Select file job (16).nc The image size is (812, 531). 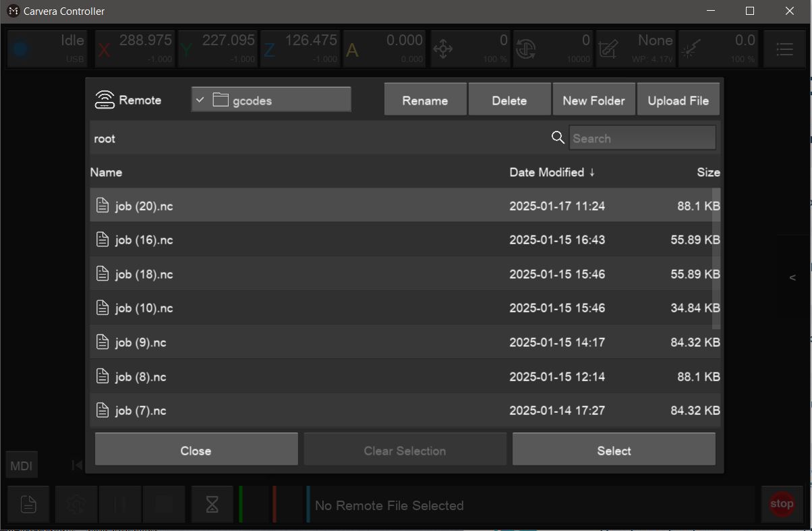click(x=405, y=240)
